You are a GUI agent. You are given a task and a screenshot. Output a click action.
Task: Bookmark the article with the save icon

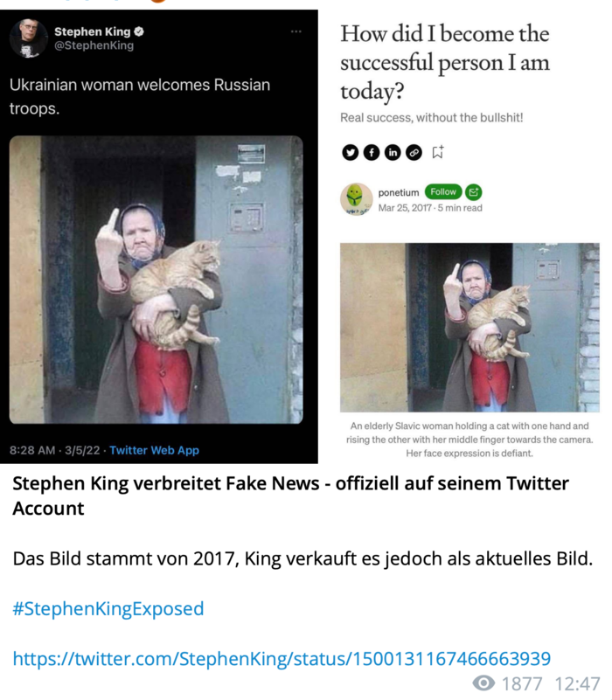[x=437, y=153]
